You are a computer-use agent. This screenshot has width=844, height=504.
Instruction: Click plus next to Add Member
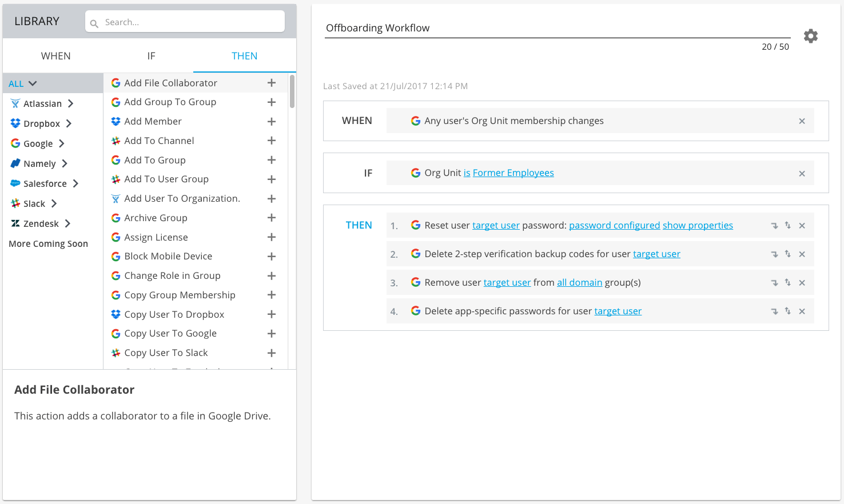272,122
